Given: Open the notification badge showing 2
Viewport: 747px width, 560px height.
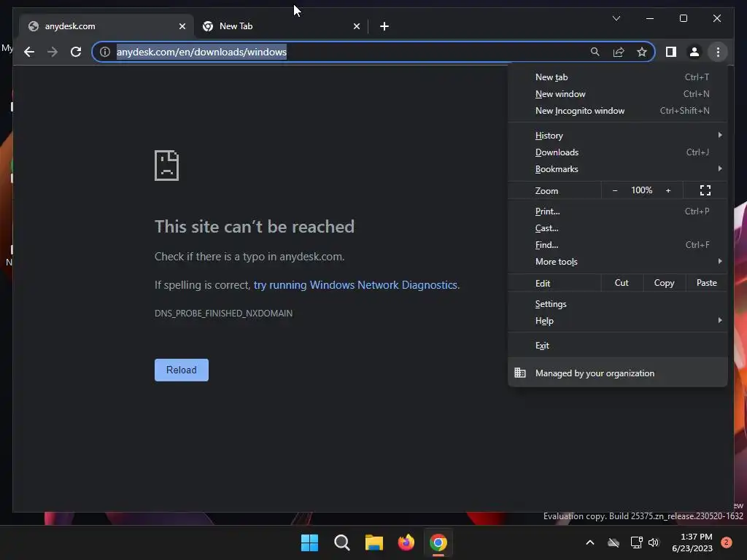Looking at the screenshot, I should 727,542.
